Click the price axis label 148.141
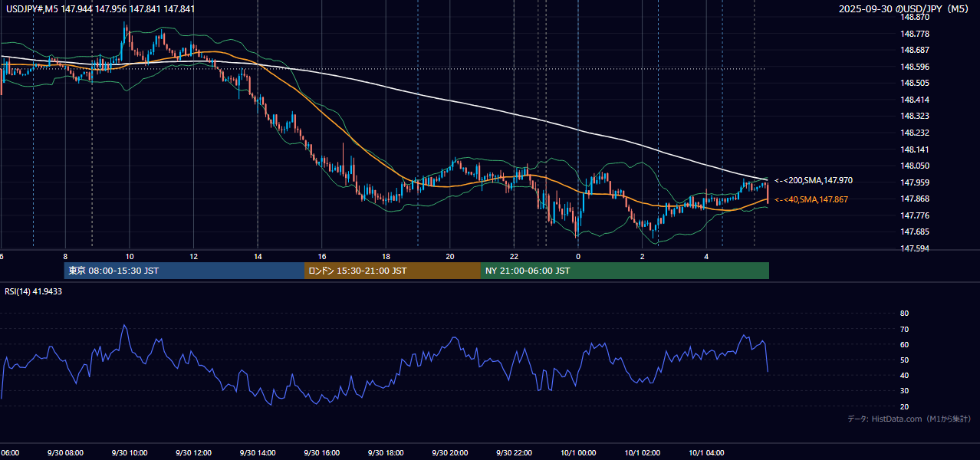 (x=916, y=149)
